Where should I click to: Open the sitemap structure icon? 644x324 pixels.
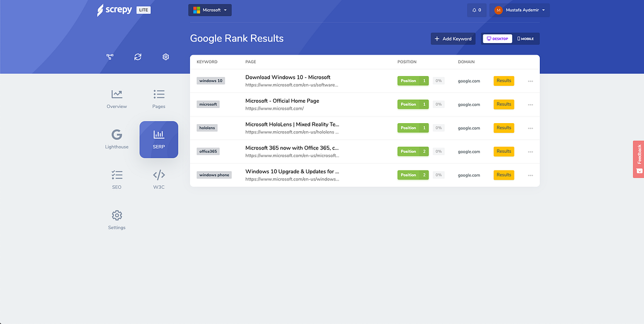[x=110, y=57]
